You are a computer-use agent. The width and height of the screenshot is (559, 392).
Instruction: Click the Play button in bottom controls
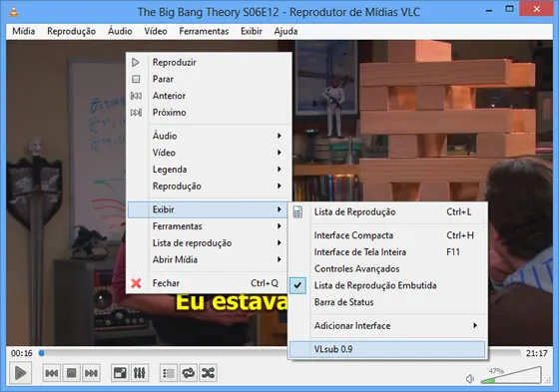(x=20, y=373)
